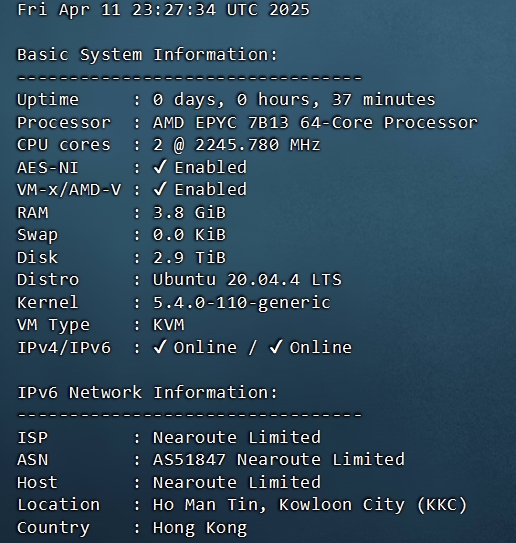
Task: Click the ISP value Nearoute Limited
Action: click(237, 437)
